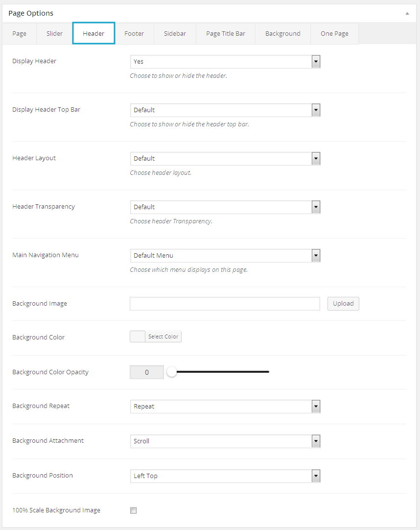Click the Select Color button
The width and height of the screenshot is (420, 530).
coord(163,337)
